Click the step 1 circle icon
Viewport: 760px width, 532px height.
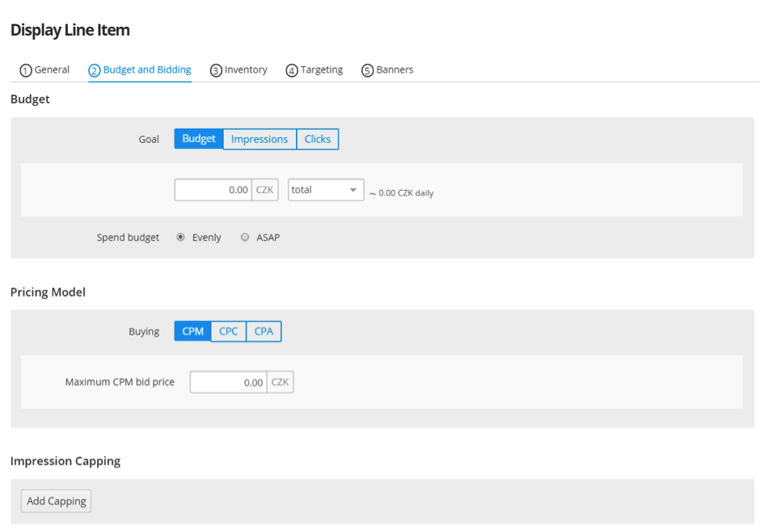(26, 70)
